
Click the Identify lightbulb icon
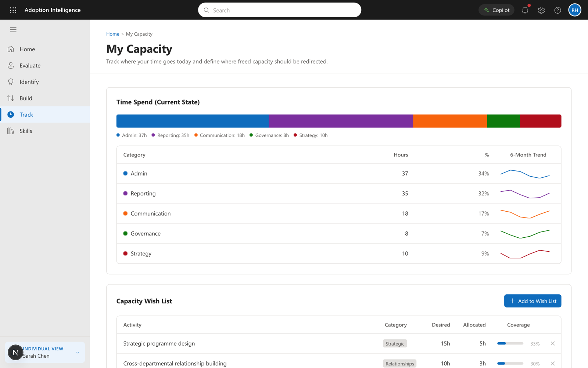pyautogui.click(x=11, y=82)
